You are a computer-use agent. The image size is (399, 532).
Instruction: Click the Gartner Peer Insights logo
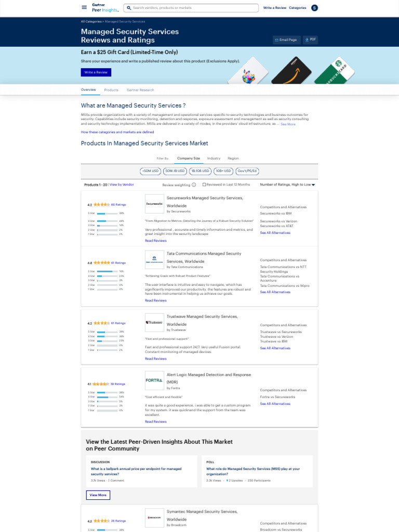[x=105, y=7]
